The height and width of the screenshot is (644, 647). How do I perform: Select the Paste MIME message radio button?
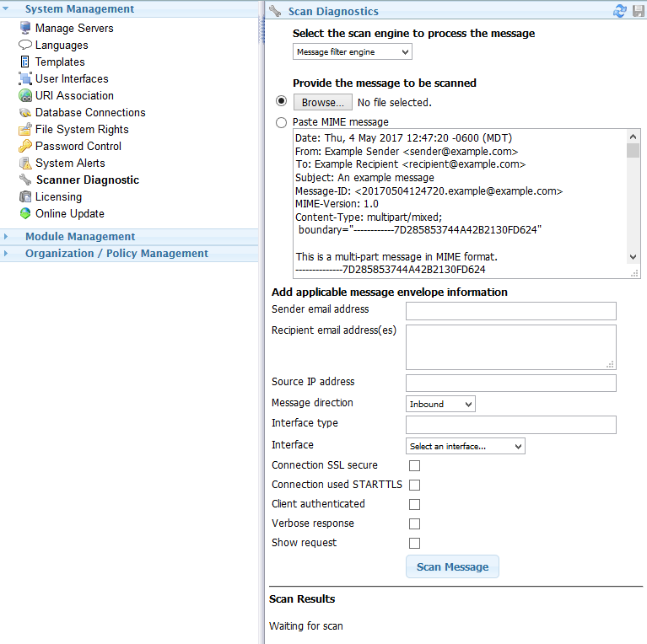pyautogui.click(x=281, y=122)
